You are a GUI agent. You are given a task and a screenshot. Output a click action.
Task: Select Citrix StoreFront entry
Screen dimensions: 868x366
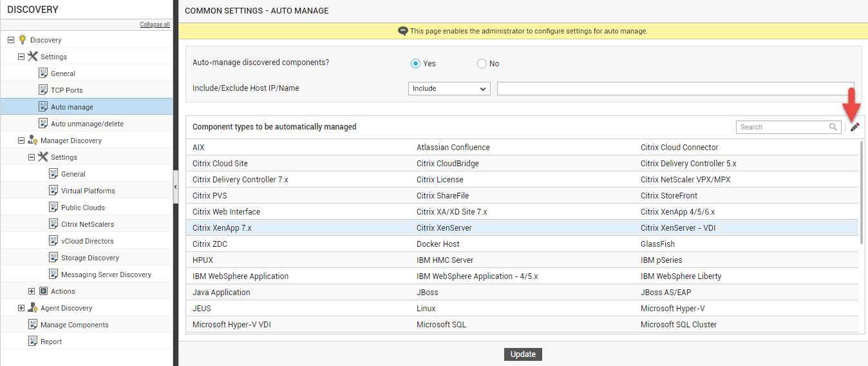[669, 196]
